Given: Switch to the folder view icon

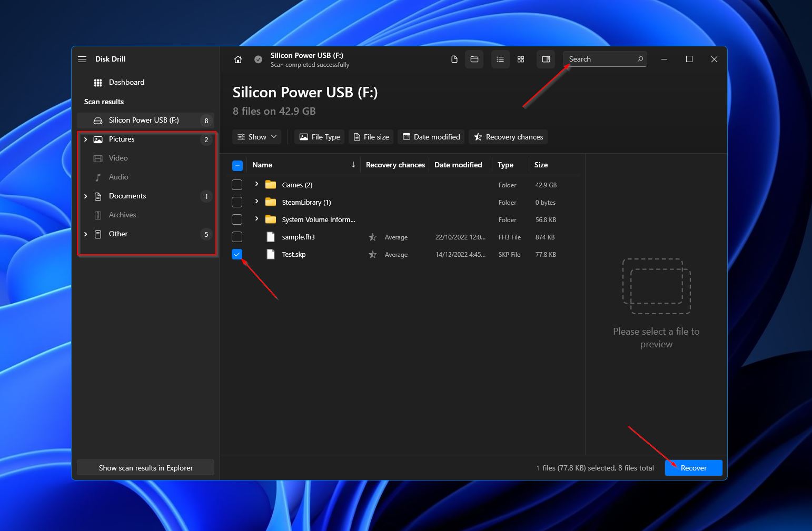Looking at the screenshot, I should [474, 59].
